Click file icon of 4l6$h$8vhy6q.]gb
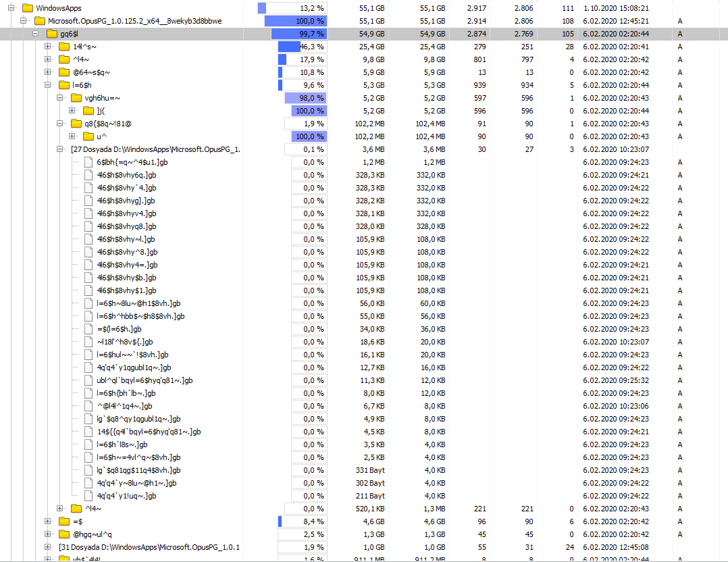This screenshot has height=562, width=728. point(88,175)
